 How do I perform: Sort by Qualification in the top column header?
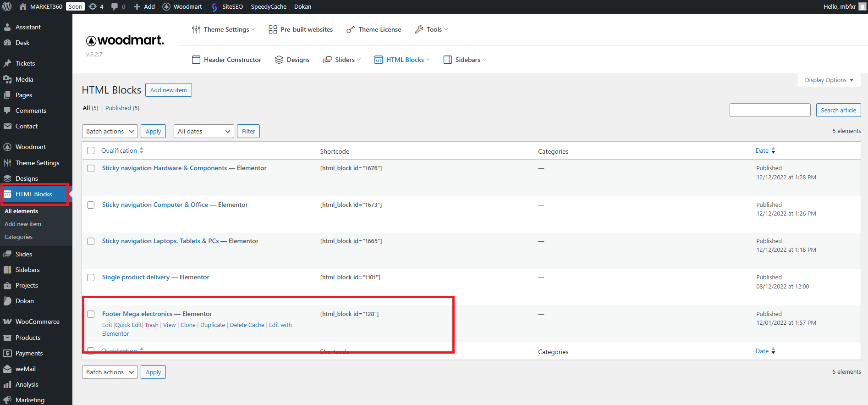point(122,150)
